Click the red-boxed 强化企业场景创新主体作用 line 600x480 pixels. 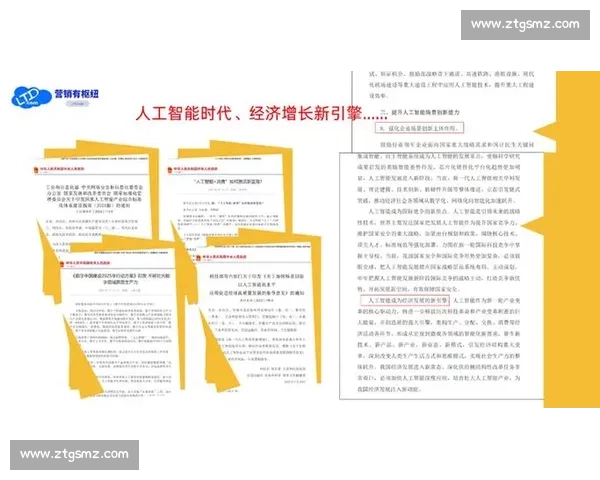[x=419, y=128]
